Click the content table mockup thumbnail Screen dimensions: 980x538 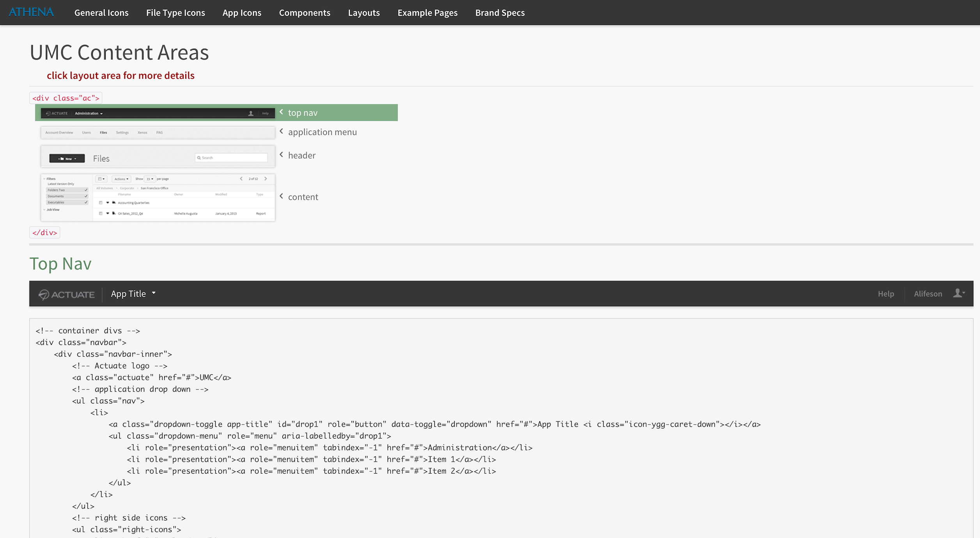(158, 198)
